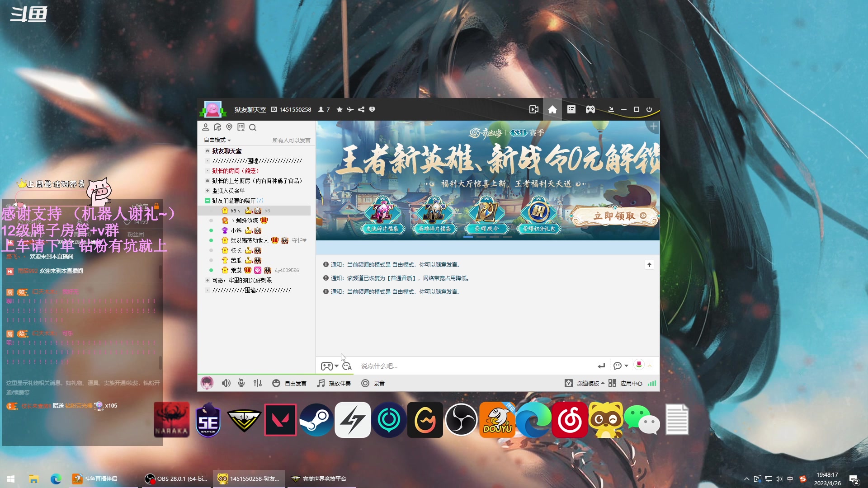The image size is (868, 488).
Task: Toggle microphone mute in bottom bar
Action: [241, 383]
